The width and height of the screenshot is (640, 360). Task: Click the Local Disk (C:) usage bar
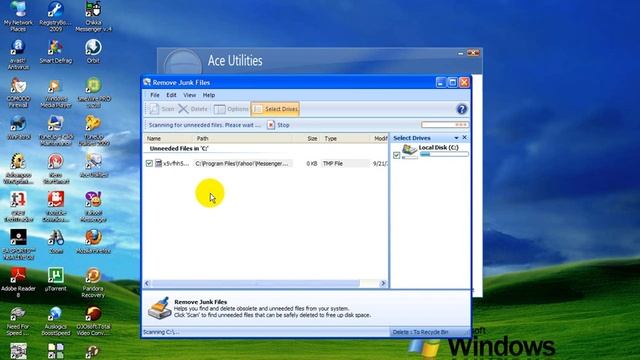click(x=444, y=154)
